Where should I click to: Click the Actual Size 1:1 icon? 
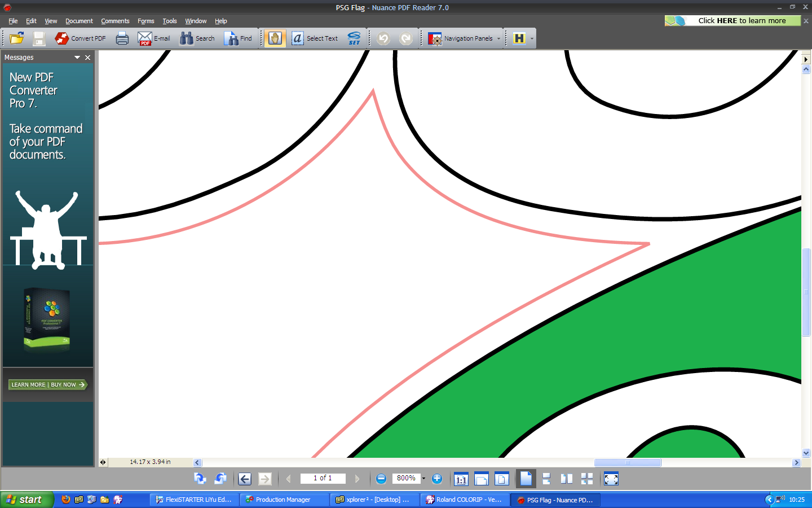pyautogui.click(x=461, y=479)
